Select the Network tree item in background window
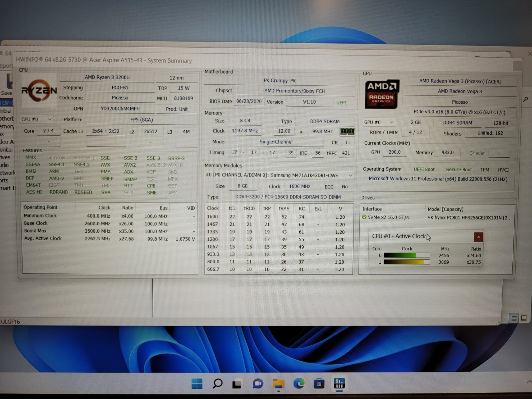This screenshot has height=399, width=532. click(7, 173)
